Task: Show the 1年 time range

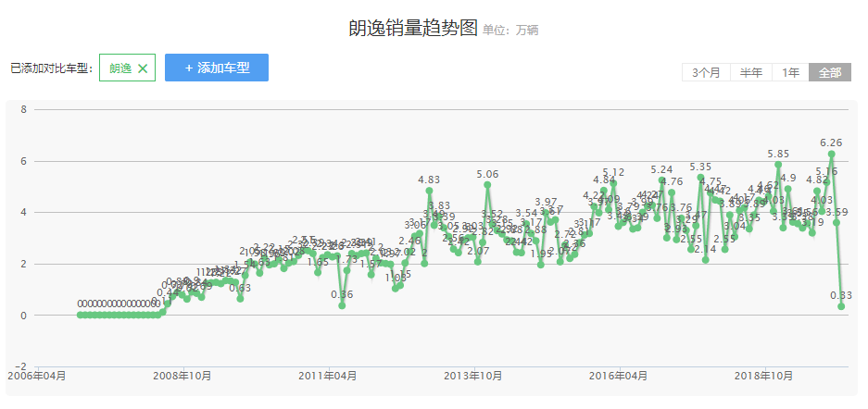Action: 790,73
